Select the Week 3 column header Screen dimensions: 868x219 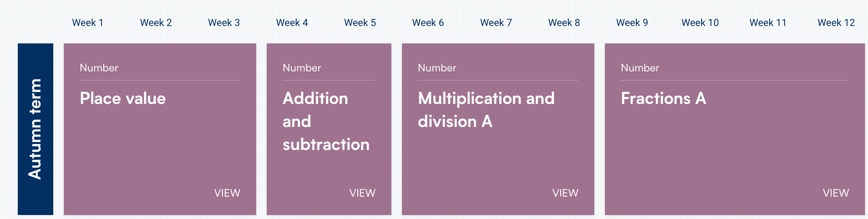[x=224, y=23]
